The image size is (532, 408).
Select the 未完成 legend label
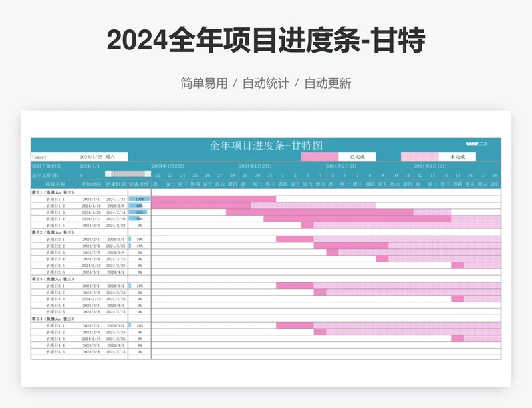(x=458, y=157)
